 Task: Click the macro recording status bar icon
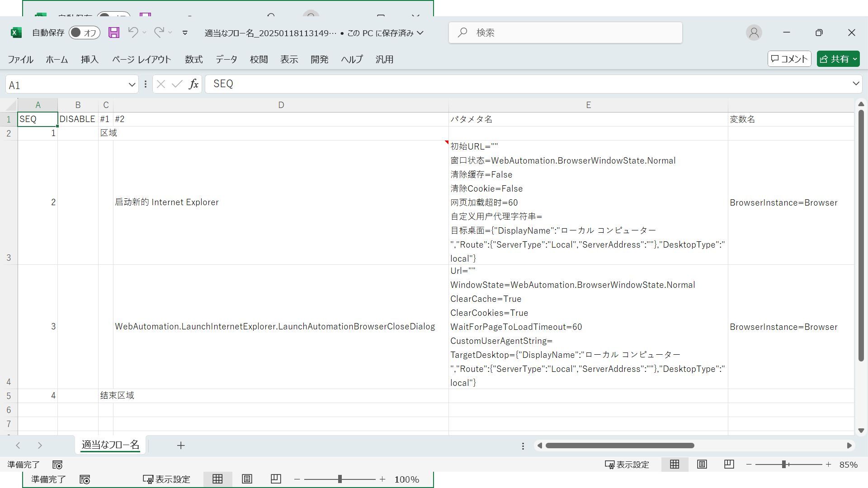pos(57,465)
